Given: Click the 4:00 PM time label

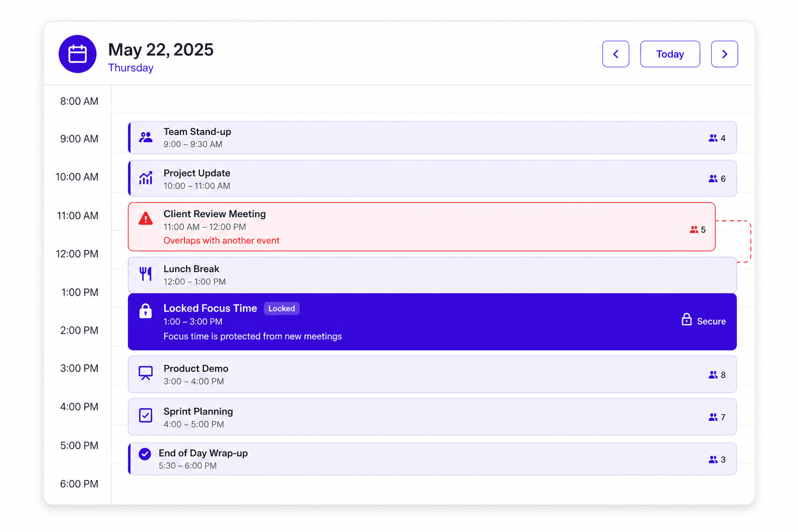Looking at the screenshot, I should 79,407.
